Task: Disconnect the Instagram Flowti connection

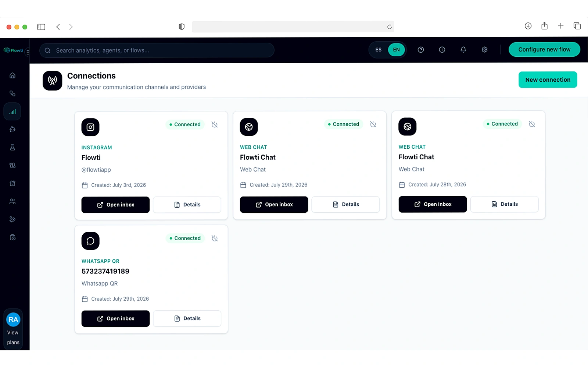Action: tap(215, 124)
